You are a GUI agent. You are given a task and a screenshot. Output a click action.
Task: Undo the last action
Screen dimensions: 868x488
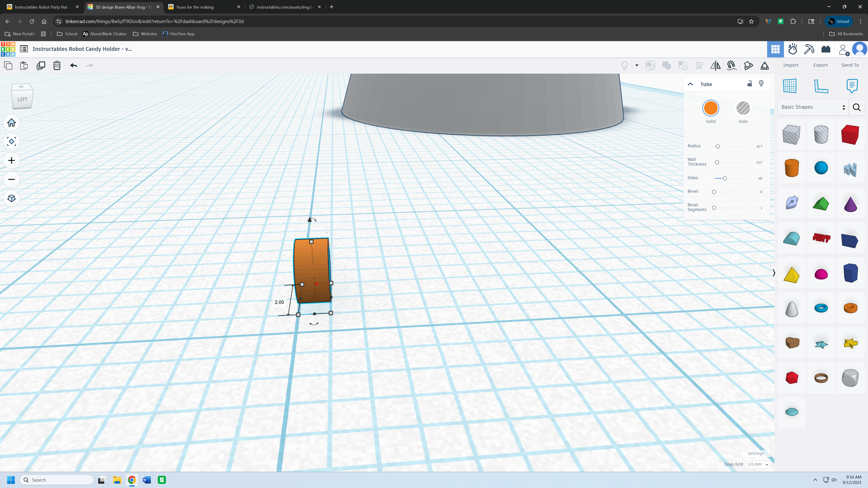click(74, 65)
